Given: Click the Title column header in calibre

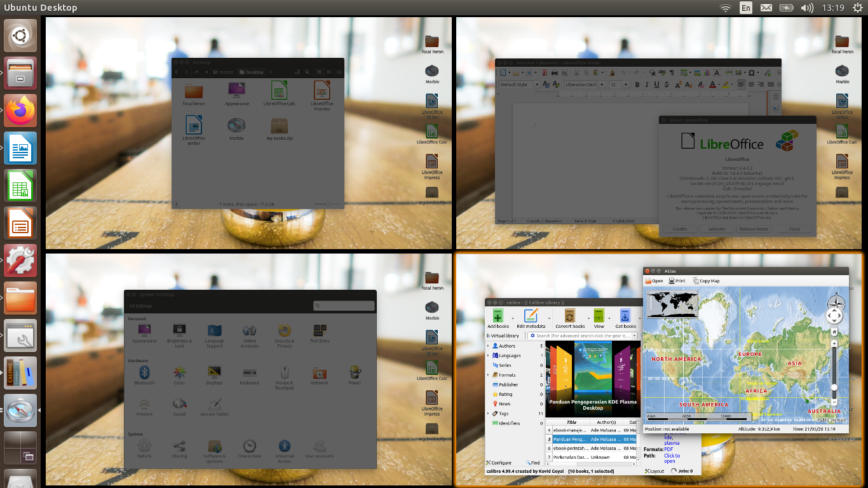Looking at the screenshot, I should pos(571,422).
